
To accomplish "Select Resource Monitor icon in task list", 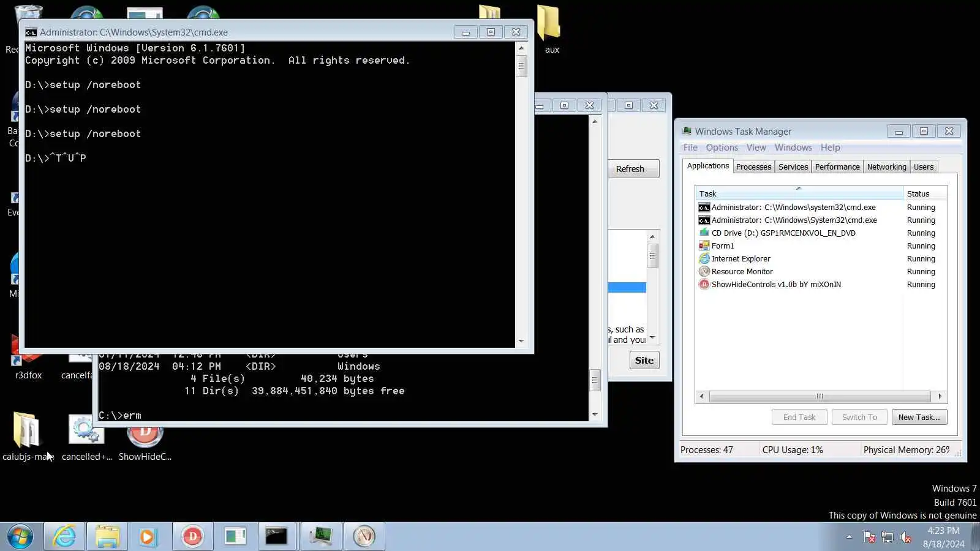I will (x=704, y=271).
